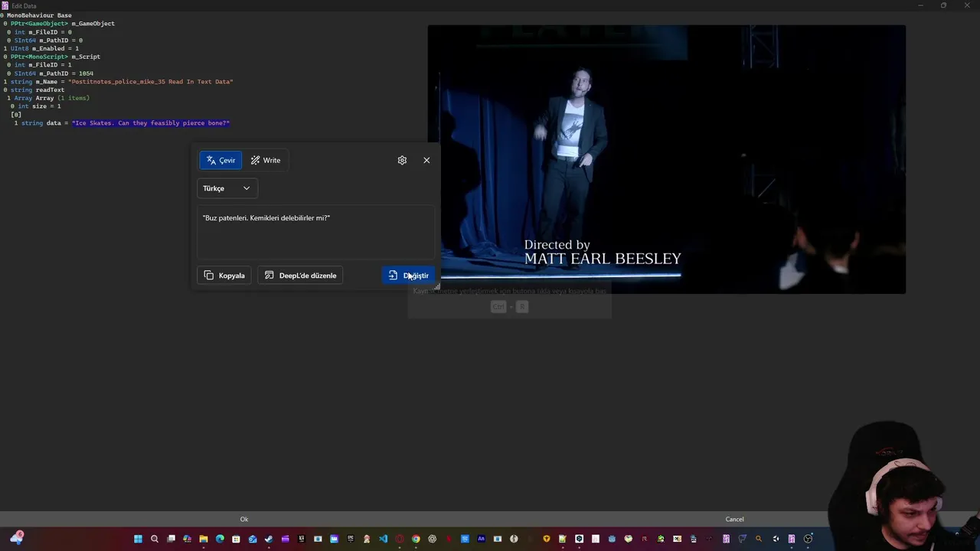
Task: Launch Microsoft Edge from the taskbar
Action: [x=220, y=539]
